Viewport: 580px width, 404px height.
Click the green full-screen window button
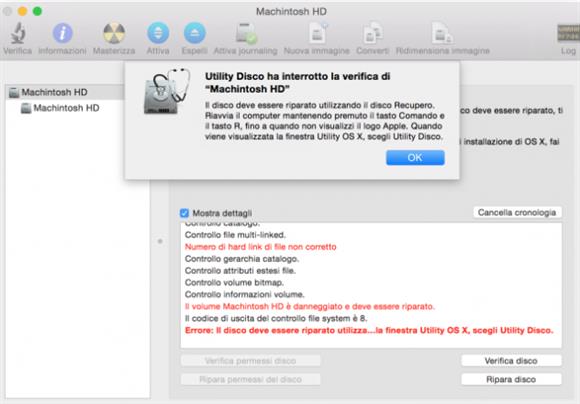point(37,11)
